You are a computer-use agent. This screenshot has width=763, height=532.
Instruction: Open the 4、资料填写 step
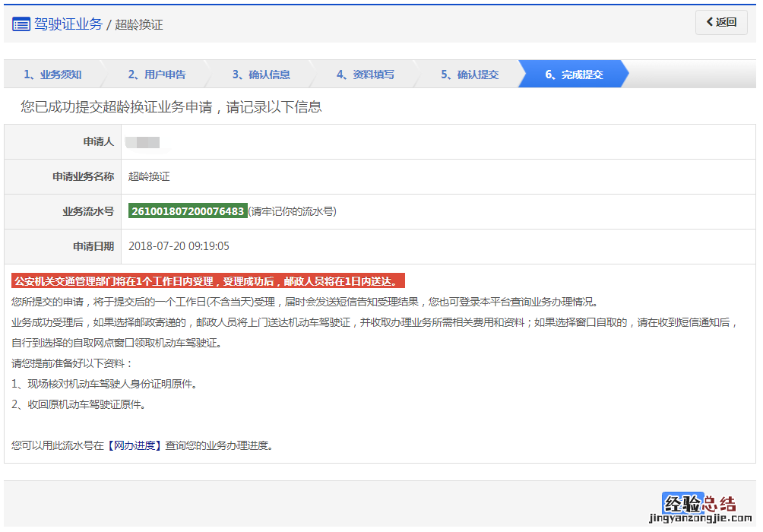tap(366, 74)
